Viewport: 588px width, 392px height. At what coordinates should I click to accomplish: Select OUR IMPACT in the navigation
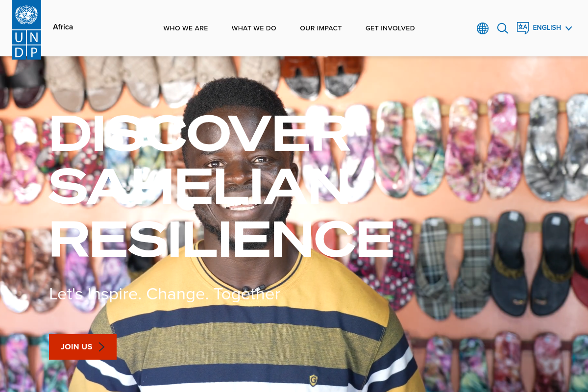pos(321,28)
